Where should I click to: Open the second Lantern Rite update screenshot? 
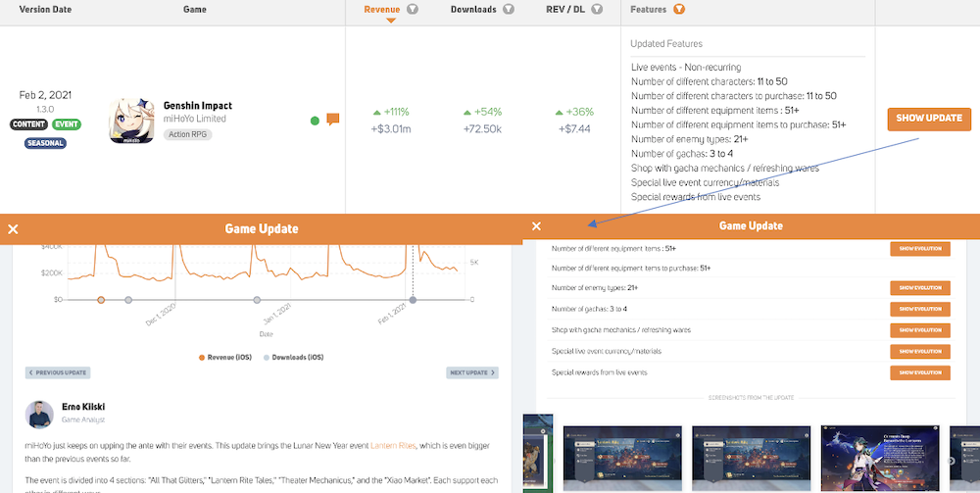pyautogui.click(x=752, y=459)
